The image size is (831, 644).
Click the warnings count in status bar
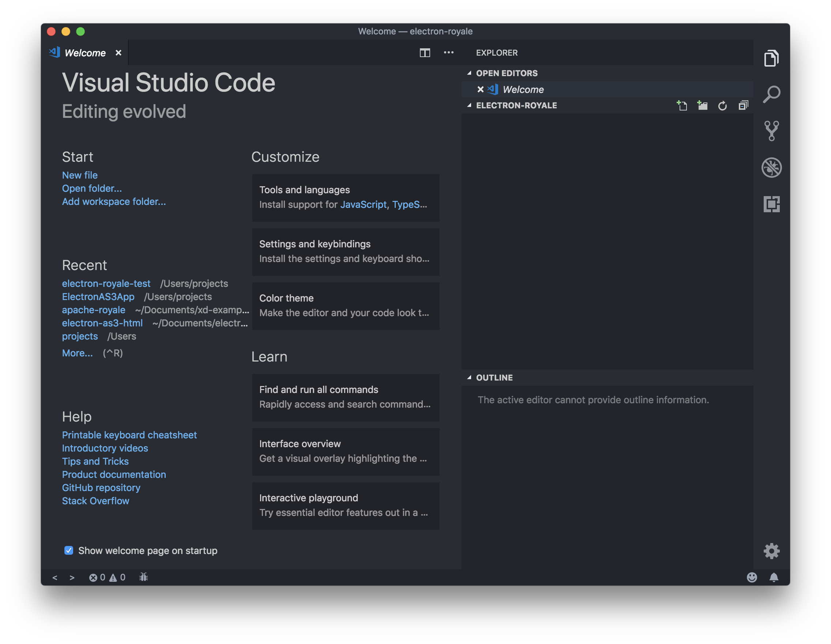tap(117, 577)
